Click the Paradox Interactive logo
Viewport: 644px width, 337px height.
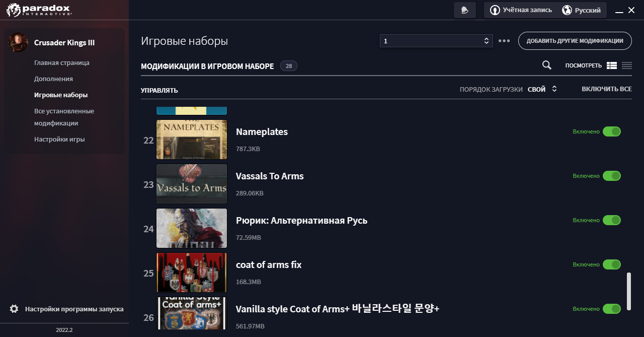coord(39,10)
